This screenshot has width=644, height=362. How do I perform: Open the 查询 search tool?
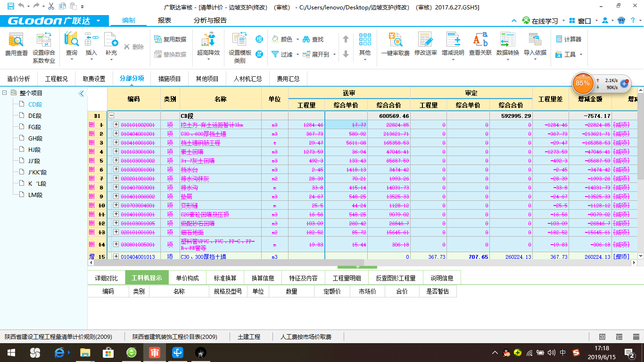[72, 45]
